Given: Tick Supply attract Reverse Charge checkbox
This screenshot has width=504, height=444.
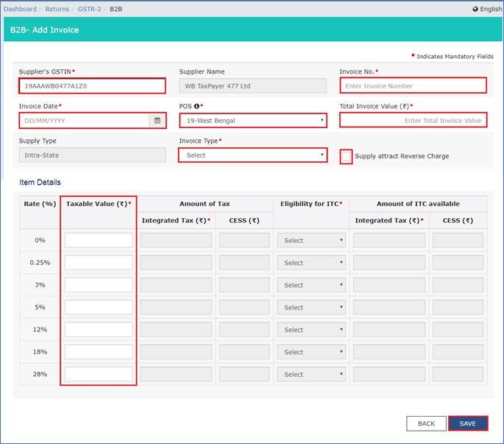Looking at the screenshot, I should click(x=347, y=156).
